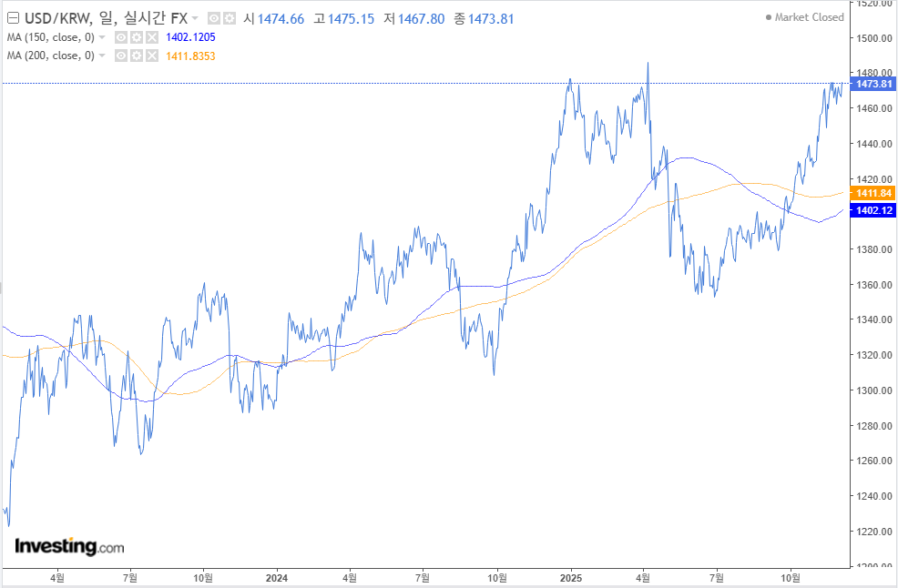Click the low price value 1467.80
The width and height of the screenshot is (898, 588).
421,19
